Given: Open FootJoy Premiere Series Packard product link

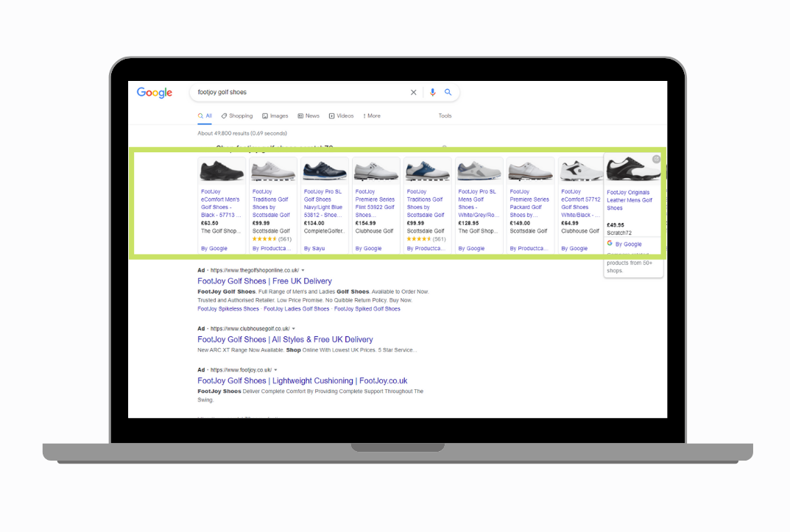Looking at the screenshot, I should [529, 203].
